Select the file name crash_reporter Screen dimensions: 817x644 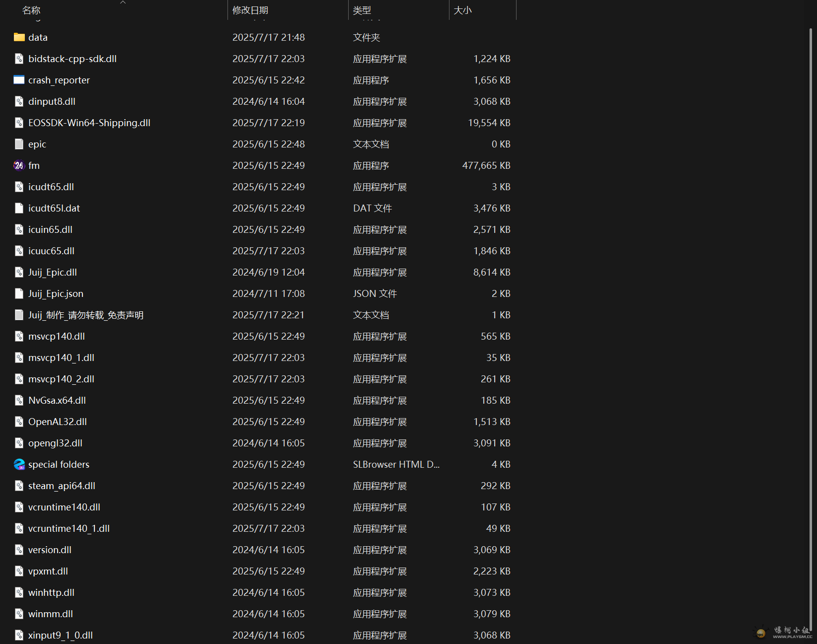pyautogui.click(x=59, y=80)
